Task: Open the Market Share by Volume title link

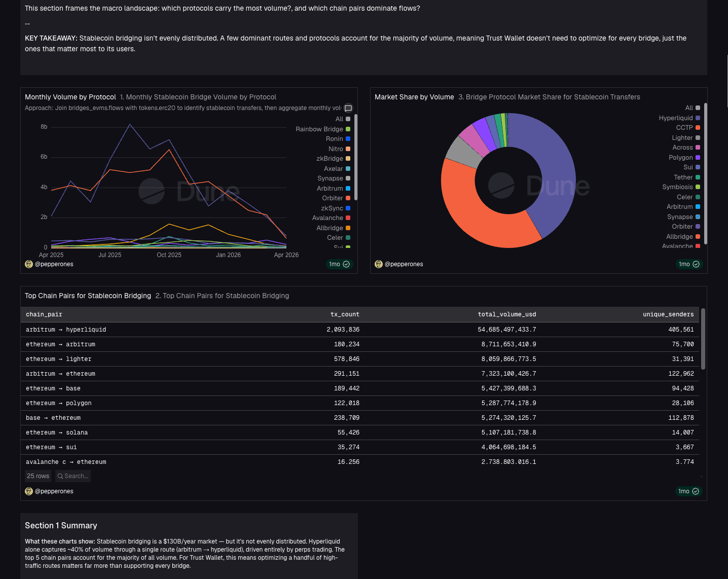Action: 414,97
